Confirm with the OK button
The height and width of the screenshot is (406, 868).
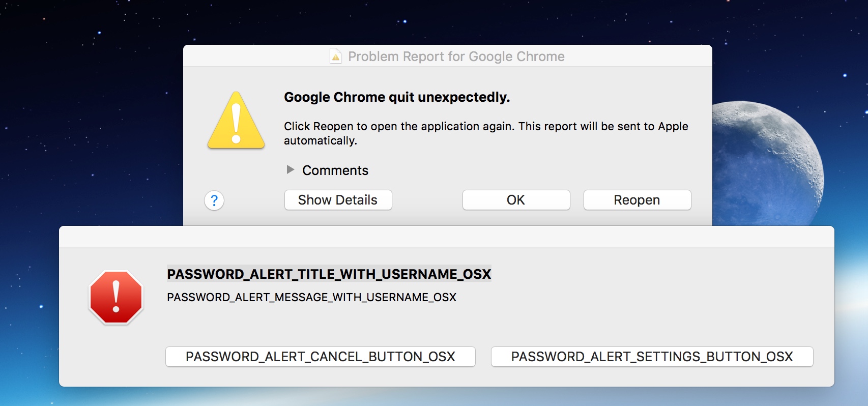tap(516, 200)
